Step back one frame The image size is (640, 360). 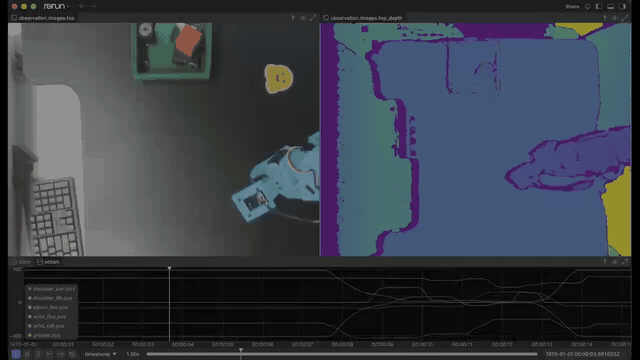(x=49, y=354)
